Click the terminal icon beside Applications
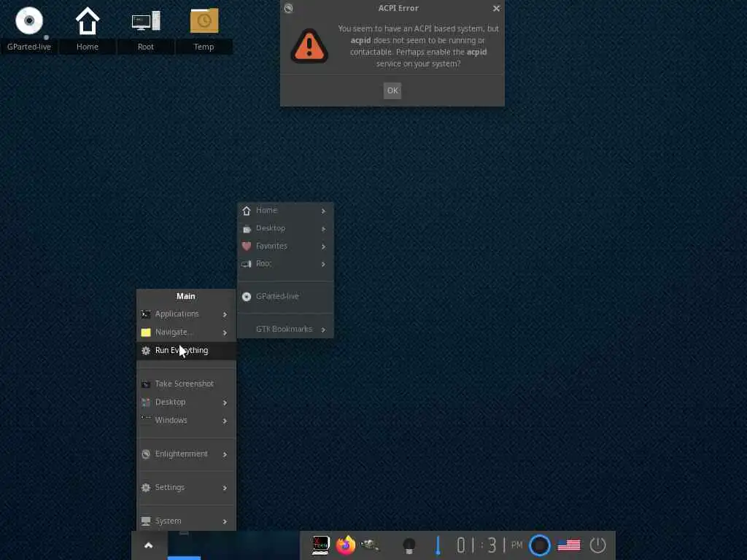 pyautogui.click(x=146, y=314)
